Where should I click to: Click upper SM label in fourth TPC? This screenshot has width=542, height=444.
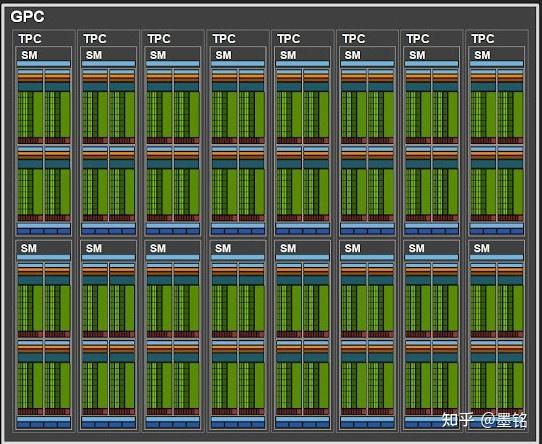click(223, 55)
